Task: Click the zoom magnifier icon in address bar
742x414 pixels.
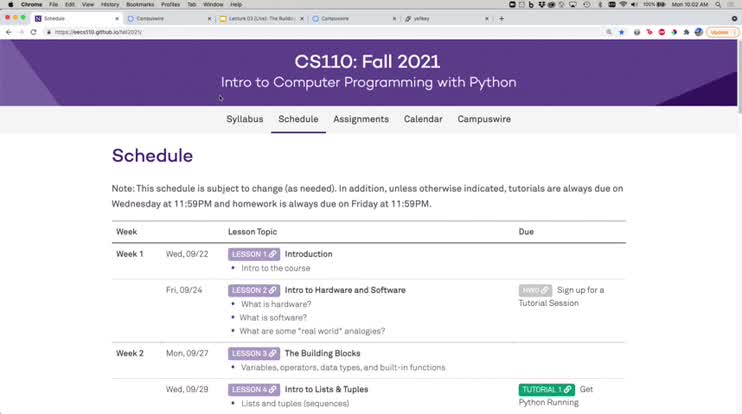Action: tap(609, 32)
